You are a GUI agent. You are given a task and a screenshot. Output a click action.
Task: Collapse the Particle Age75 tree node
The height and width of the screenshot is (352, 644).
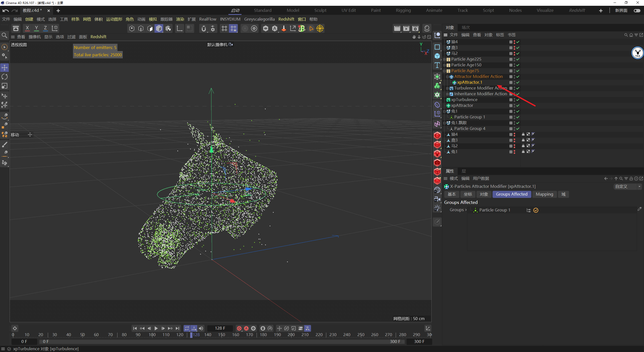445,71
